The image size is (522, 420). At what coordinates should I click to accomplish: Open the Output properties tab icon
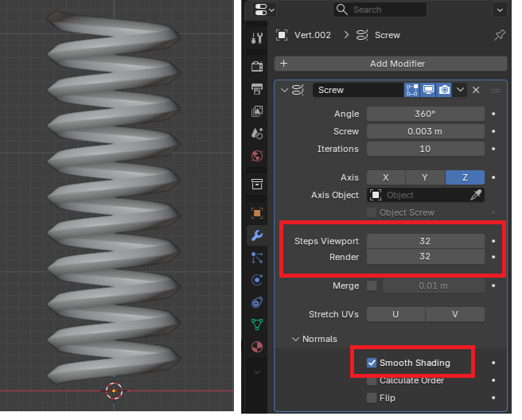pos(256,88)
